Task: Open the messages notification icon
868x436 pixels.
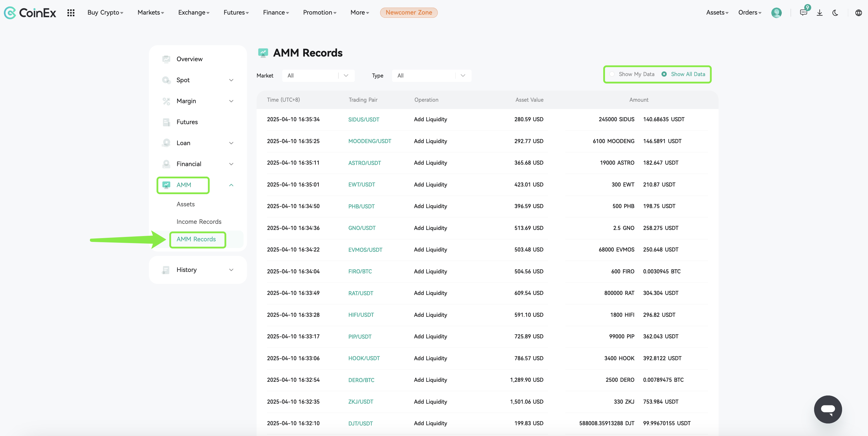Action: coord(804,13)
